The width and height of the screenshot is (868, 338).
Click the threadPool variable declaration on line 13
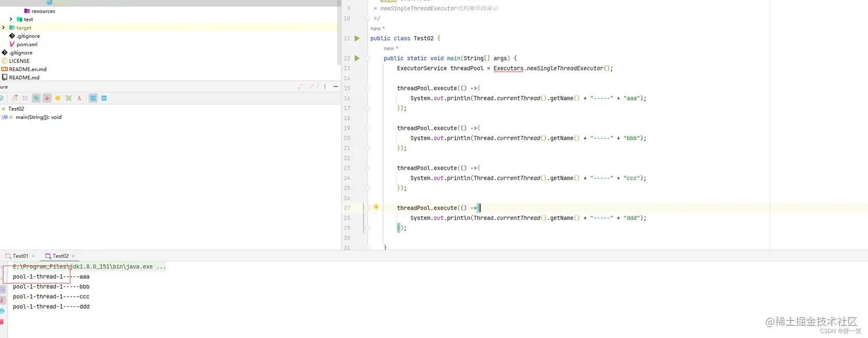[x=467, y=68]
